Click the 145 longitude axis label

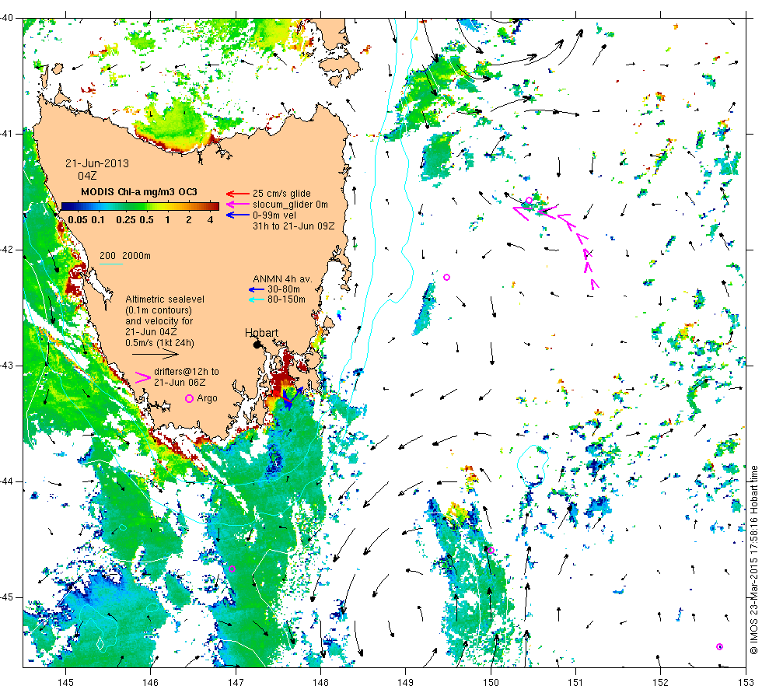click(x=65, y=683)
